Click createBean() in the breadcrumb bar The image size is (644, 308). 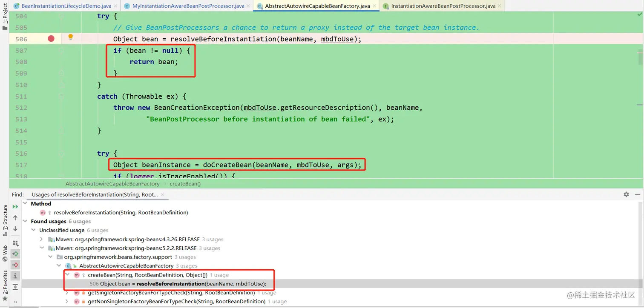(185, 184)
